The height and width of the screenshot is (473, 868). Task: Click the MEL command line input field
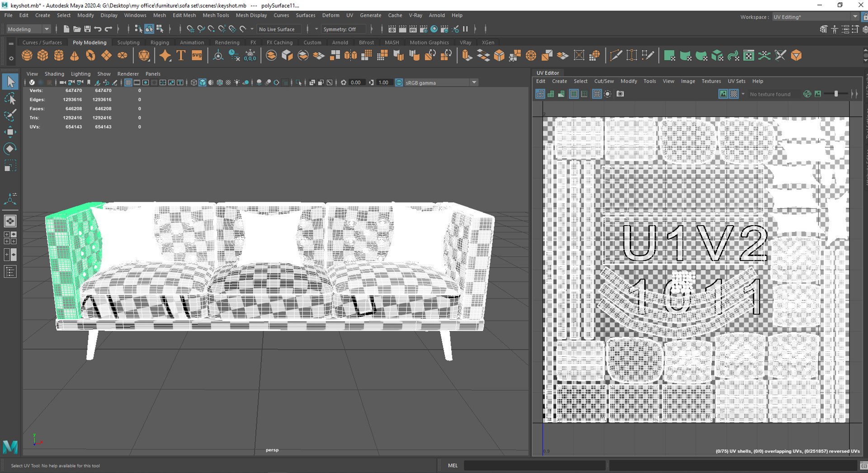point(535,465)
